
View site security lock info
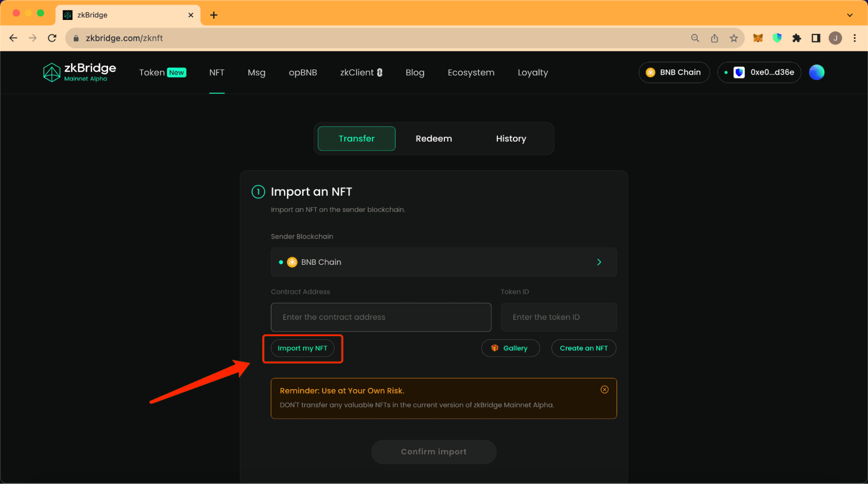pyautogui.click(x=76, y=38)
